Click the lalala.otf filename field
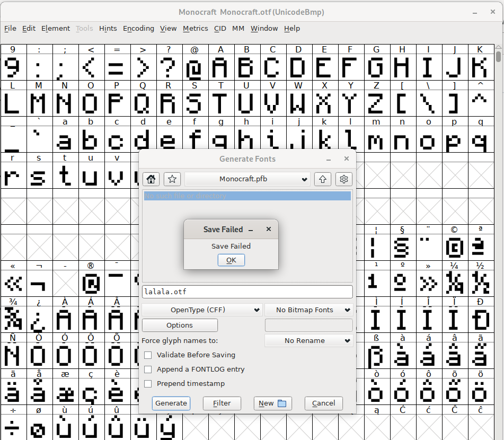Image resolution: width=504 pixels, height=440 pixels. [x=247, y=292]
